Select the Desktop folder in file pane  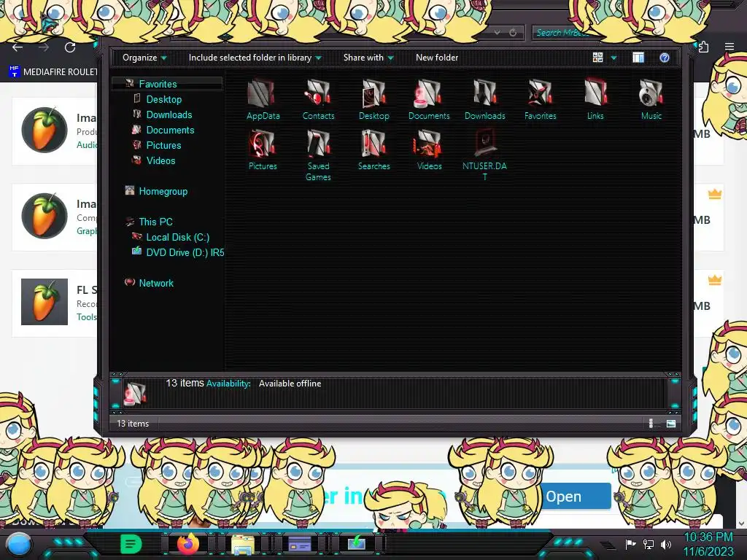tap(374, 99)
